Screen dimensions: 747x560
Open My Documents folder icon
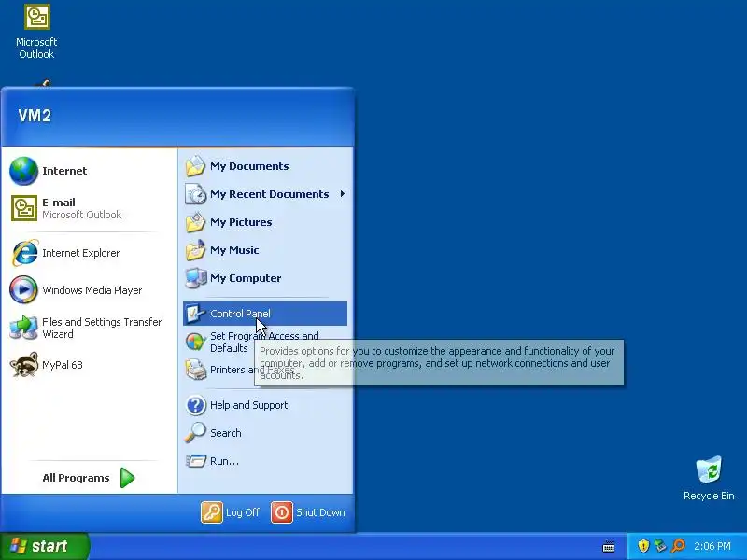(195, 166)
